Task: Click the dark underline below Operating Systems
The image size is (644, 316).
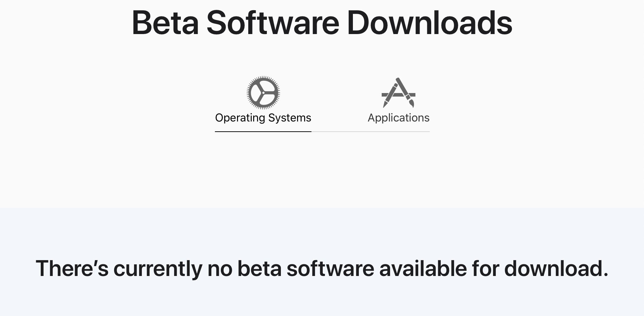Action: (x=263, y=132)
